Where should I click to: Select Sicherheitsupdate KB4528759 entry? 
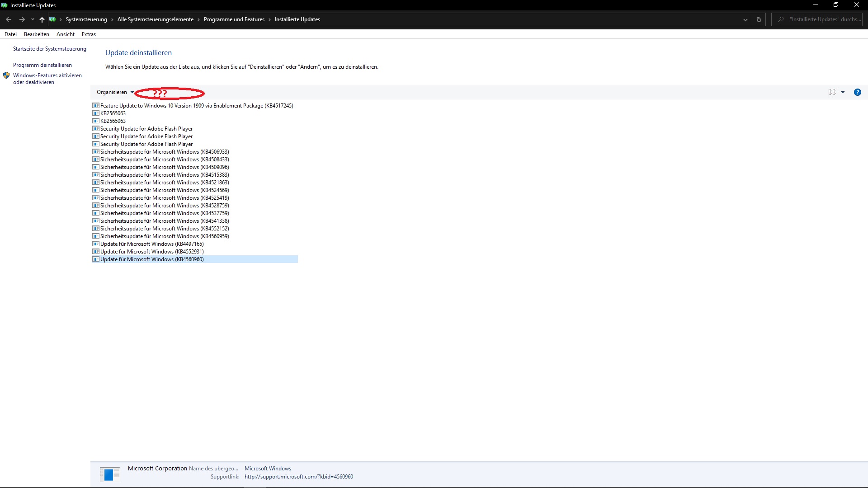pos(164,206)
